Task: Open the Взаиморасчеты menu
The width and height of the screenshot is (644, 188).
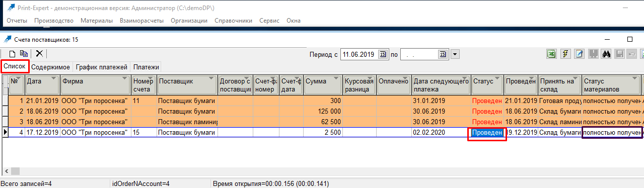Action: pyautogui.click(x=141, y=21)
